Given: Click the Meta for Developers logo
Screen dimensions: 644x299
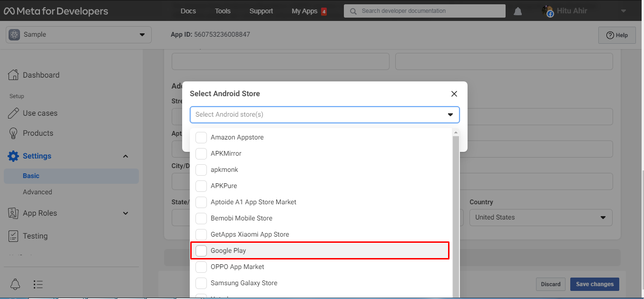Looking at the screenshot, I should click(x=56, y=11).
